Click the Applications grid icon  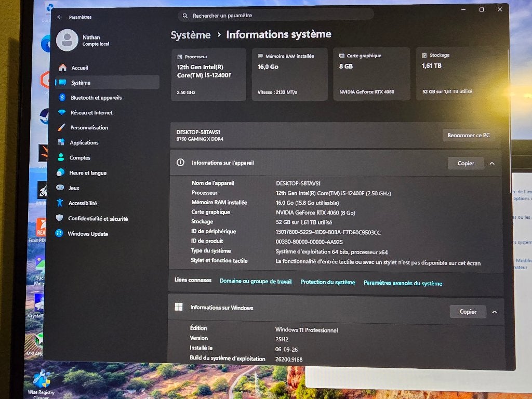[x=61, y=142]
